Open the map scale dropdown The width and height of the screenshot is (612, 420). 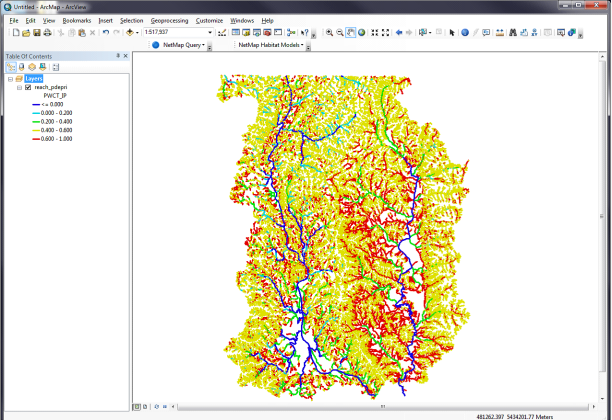pos(210,32)
